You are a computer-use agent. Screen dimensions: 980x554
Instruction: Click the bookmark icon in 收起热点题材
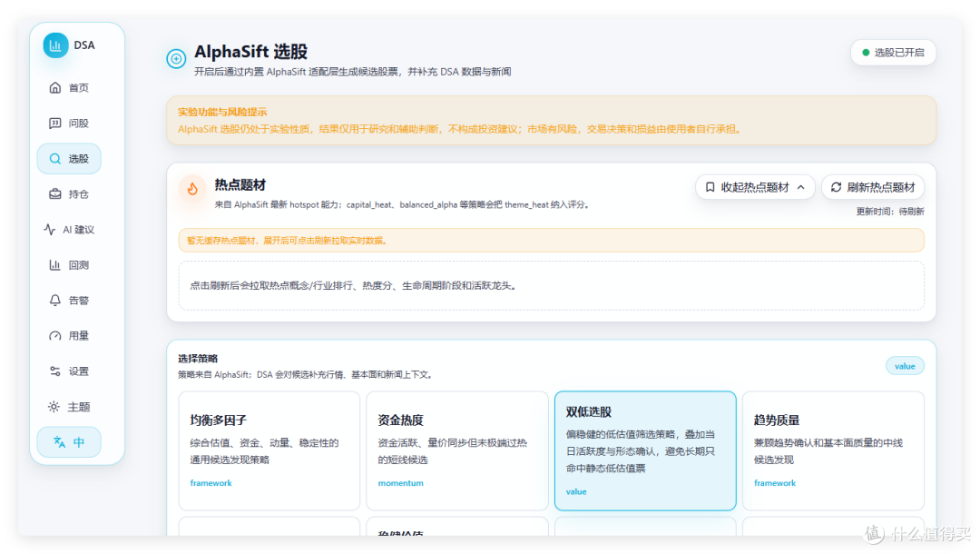(x=710, y=187)
